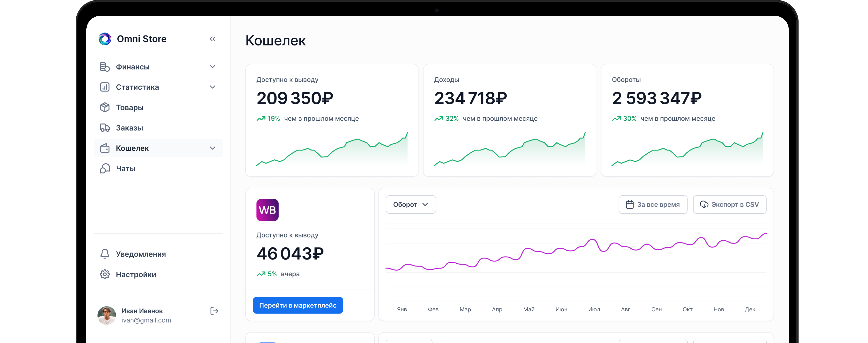Viewport: 868px width, 343px height.
Task: Click the Доходы card label
Action: pos(446,80)
